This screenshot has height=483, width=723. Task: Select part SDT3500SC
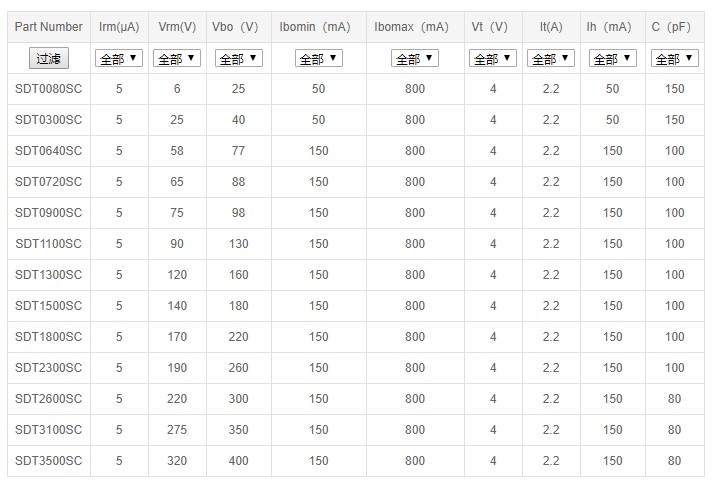[49, 461]
